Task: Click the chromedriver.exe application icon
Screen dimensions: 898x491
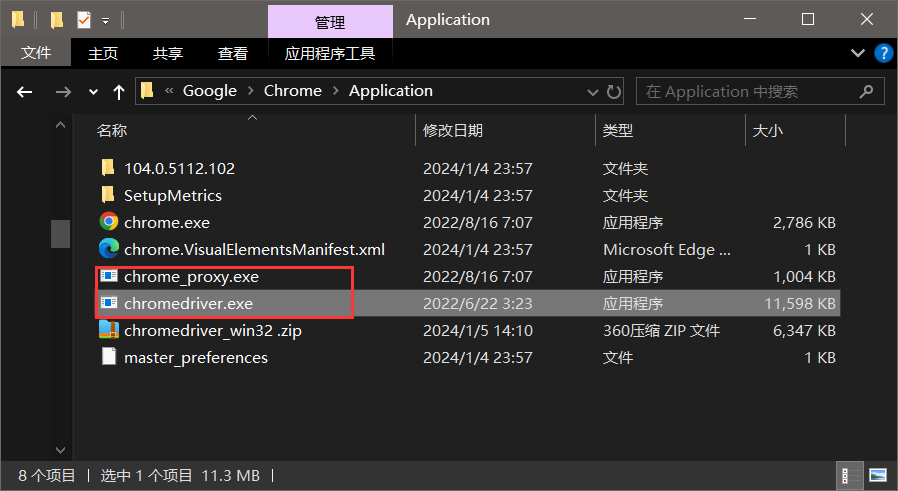Action: tap(108, 303)
